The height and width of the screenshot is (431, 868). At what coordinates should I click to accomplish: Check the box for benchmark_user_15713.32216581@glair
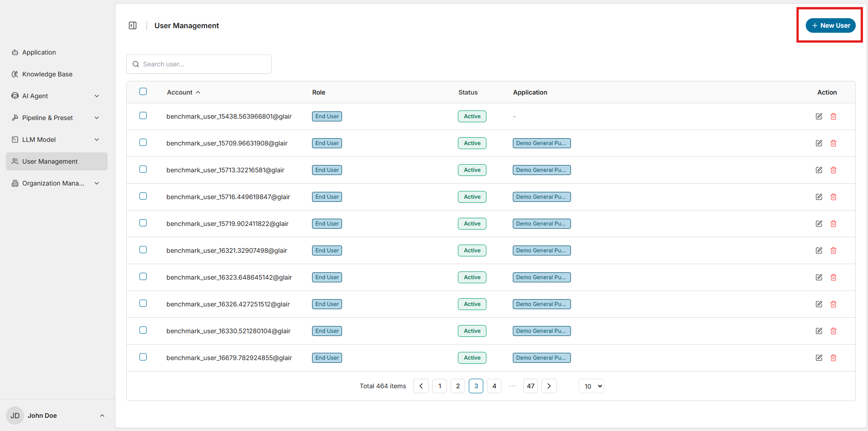[143, 169]
